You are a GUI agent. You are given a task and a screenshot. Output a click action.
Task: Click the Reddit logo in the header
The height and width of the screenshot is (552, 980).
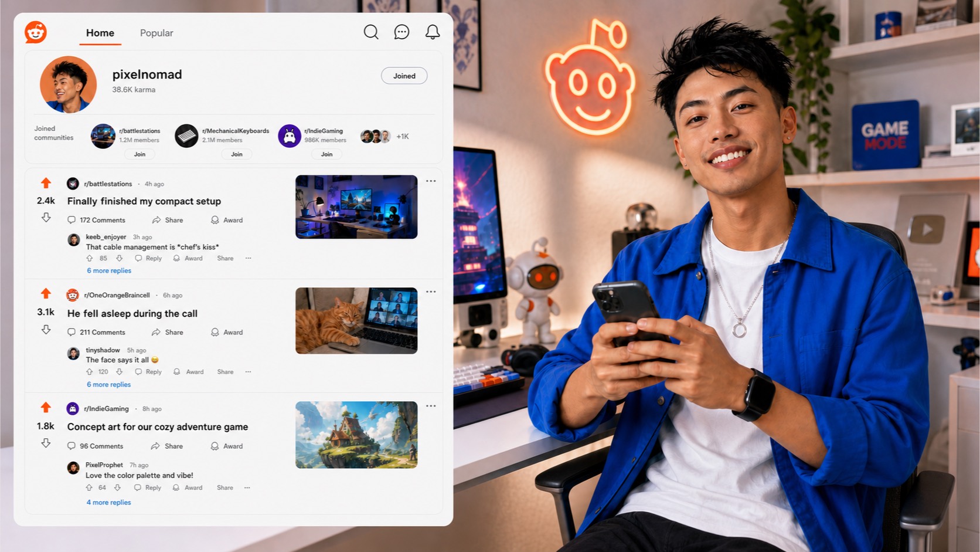pyautogui.click(x=36, y=32)
